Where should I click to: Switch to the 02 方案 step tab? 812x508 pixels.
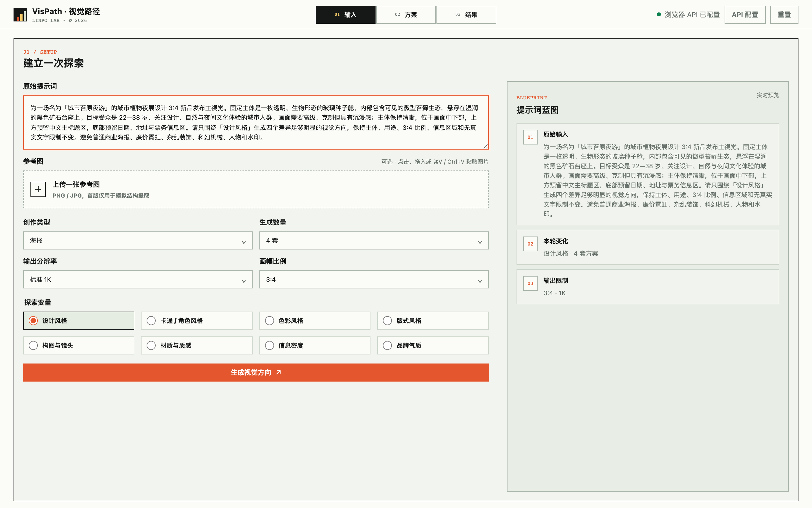tap(406, 15)
